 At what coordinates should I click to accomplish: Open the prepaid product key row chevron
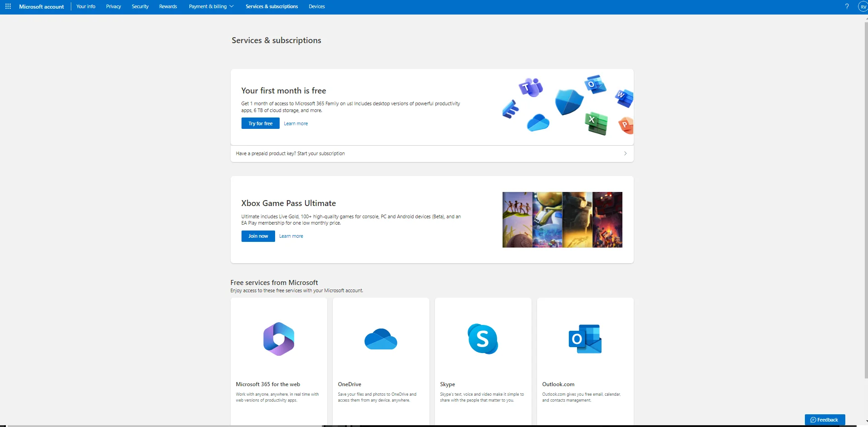coord(625,153)
